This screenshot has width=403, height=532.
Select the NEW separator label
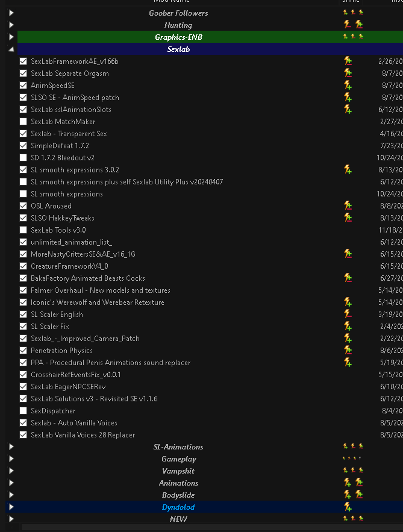(178, 519)
